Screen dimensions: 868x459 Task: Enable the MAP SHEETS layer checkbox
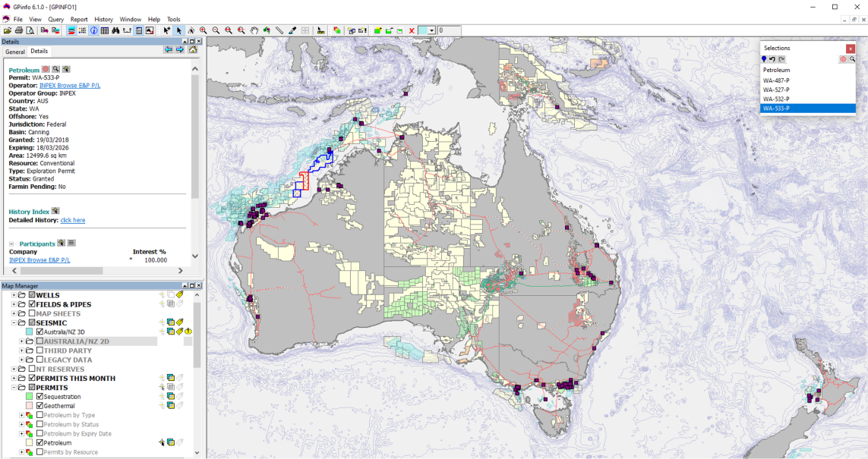(x=32, y=313)
